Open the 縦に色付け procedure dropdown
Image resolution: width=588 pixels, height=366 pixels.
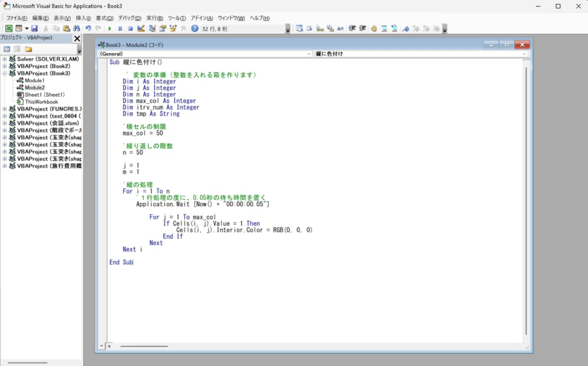click(x=524, y=53)
